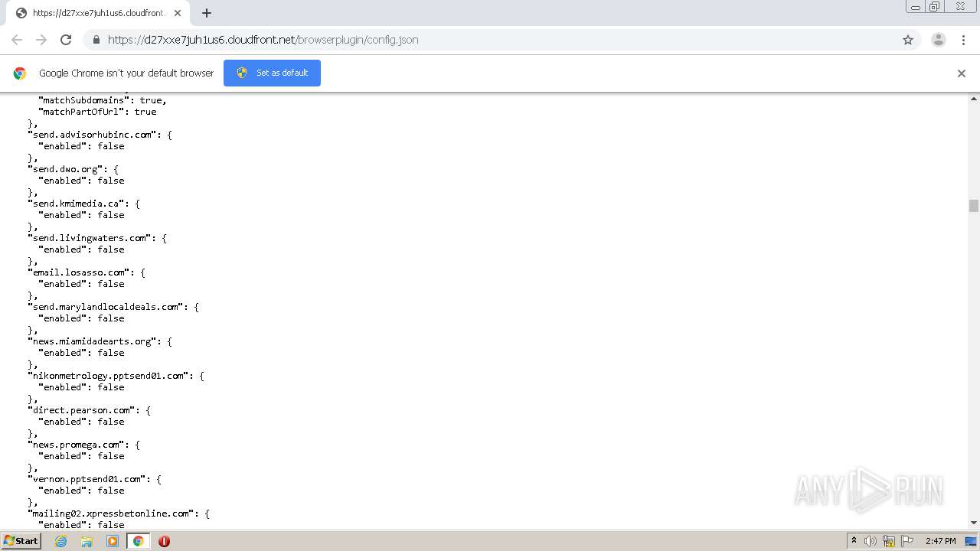Select the "send.livingwaters.com" key text
Image resolution: width=980 pixels, height=551 pixels.
(x=90, y=238)
